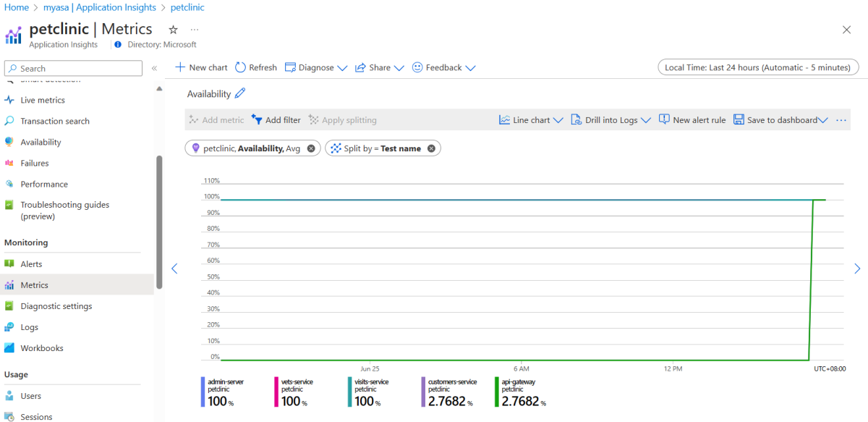Screen dimensions: 868x422
Task: Favorite the page with the star icon
Action: click(x=173, y=30)
